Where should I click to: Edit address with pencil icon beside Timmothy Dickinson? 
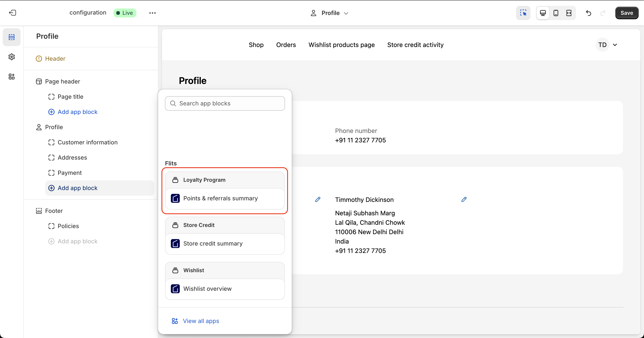click(x=464, y=199)
